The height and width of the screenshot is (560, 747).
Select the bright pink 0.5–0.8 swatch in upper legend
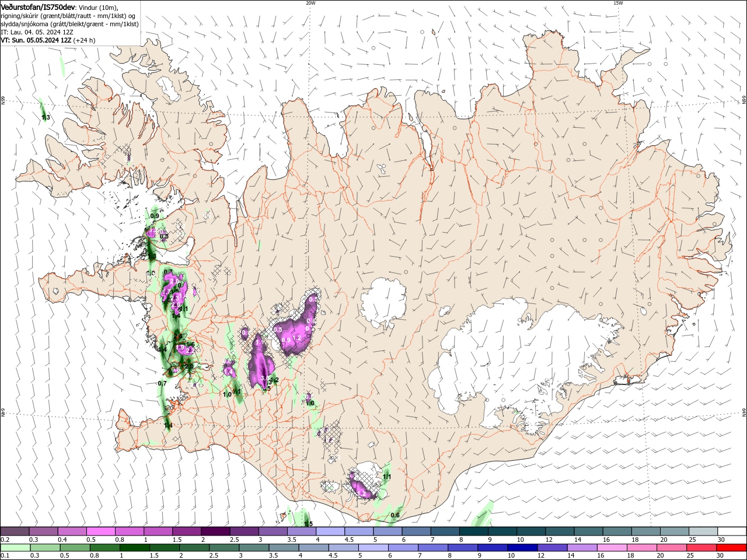coord(101,531)
